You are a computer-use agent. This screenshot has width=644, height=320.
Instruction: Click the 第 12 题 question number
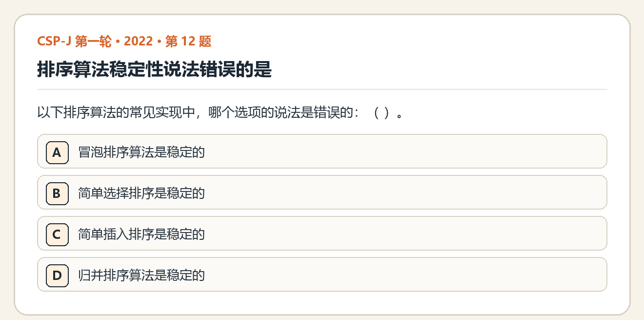(188, 42)
